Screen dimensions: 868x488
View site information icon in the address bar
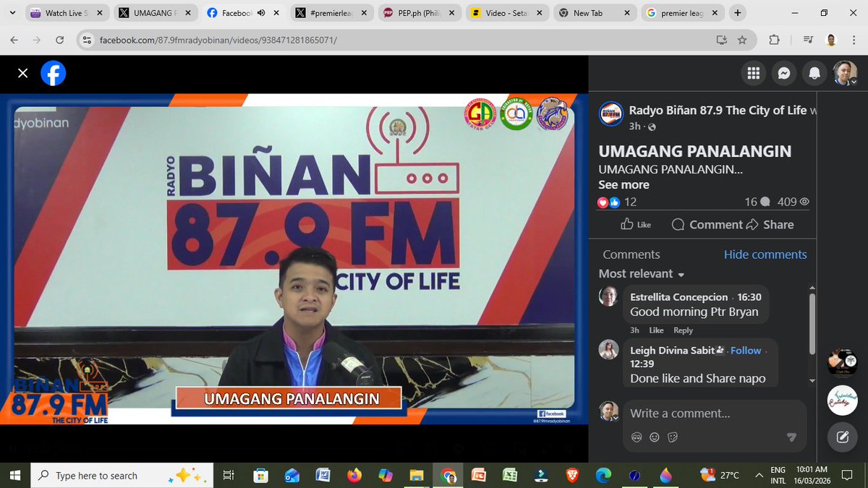tap(87, 40)
